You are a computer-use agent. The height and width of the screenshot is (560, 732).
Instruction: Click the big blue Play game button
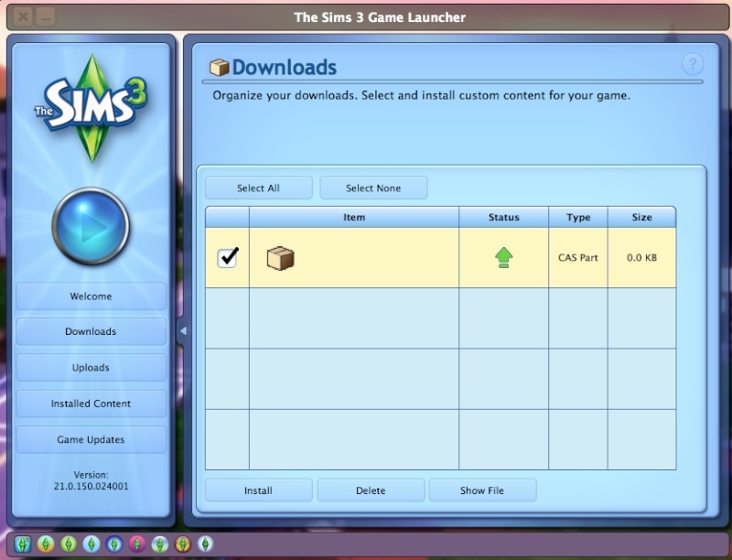(91, 226)
